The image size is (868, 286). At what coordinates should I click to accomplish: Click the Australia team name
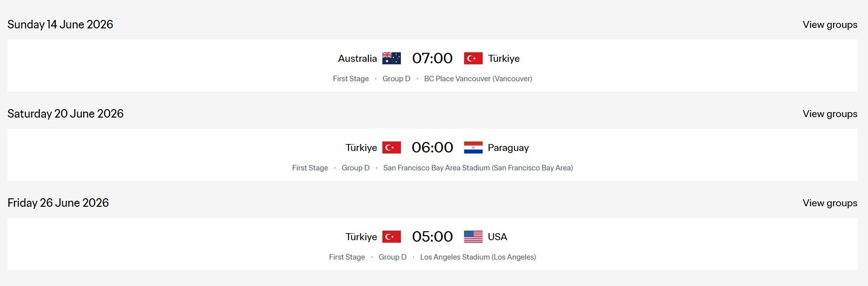(x=357, y=58)
